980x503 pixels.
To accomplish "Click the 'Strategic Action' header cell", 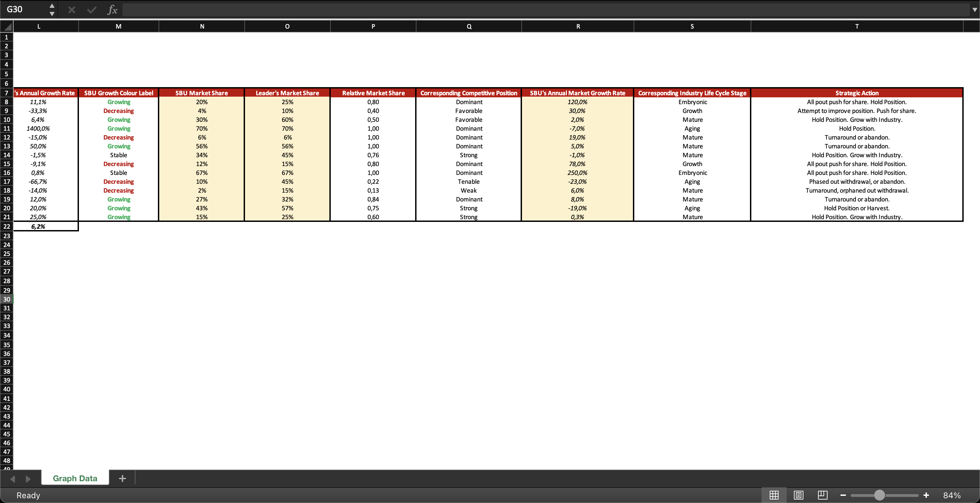I will click(857, 93).
